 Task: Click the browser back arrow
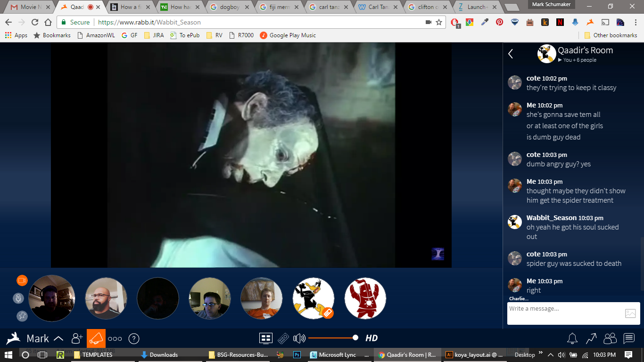click(x=8, y=22)
